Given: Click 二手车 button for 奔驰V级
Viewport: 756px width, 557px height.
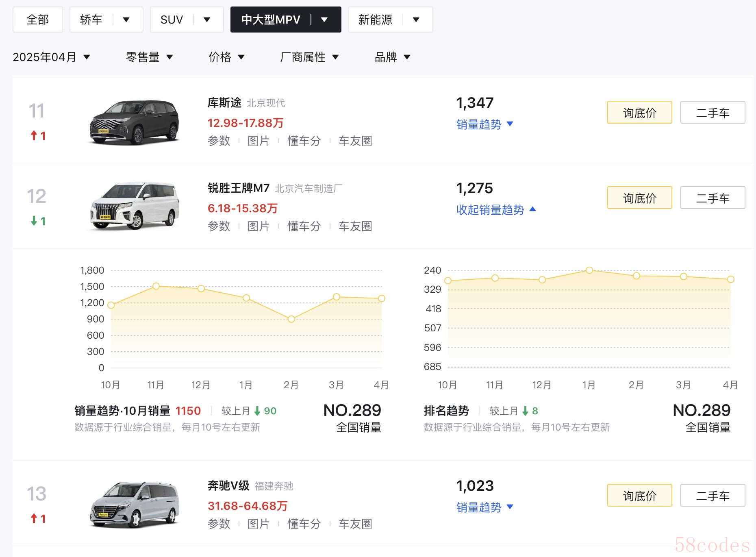Looking at the screenshot, I should [x=713, y=495].
